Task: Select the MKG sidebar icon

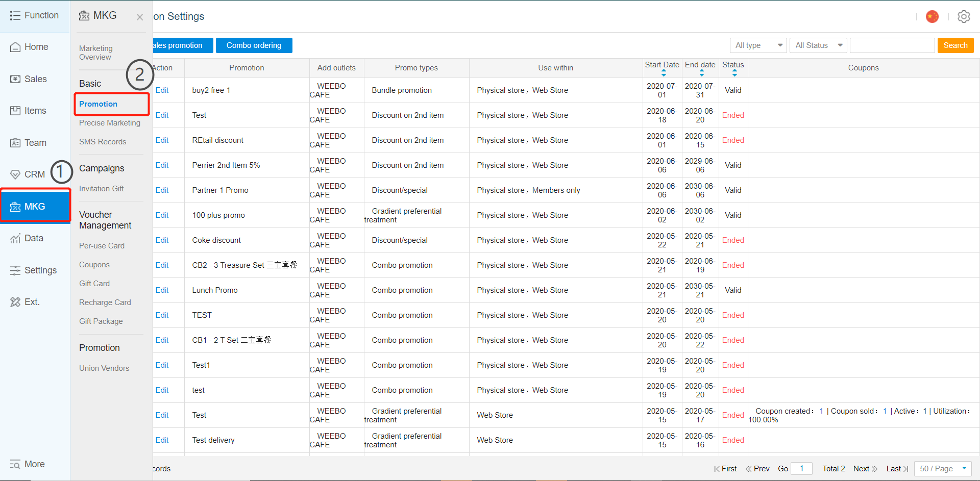Action: tap(15, 207)
